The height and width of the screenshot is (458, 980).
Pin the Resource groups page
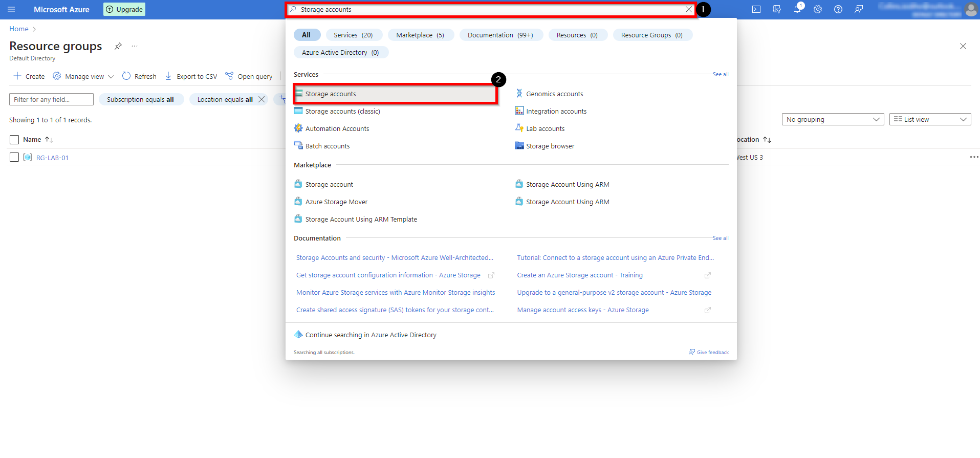tap(118, 46)
